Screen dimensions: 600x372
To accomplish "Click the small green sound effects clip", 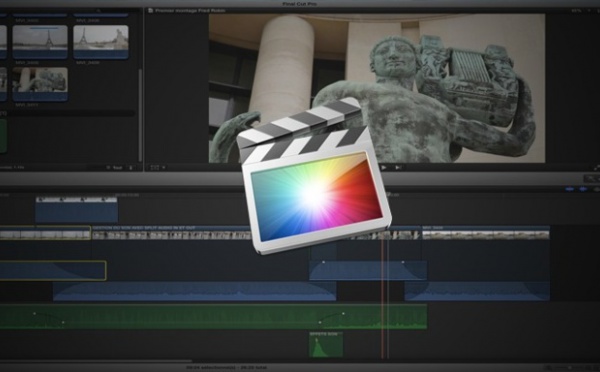I will click(326, 344).
